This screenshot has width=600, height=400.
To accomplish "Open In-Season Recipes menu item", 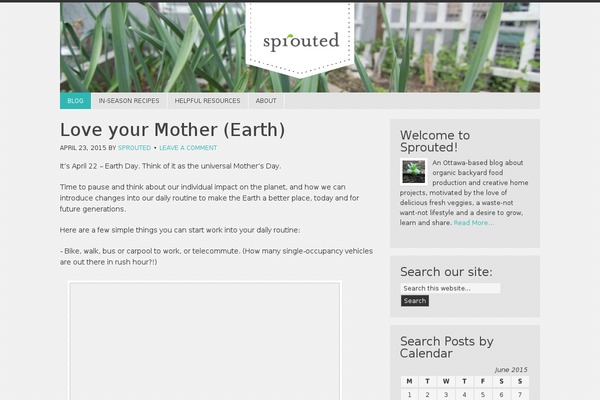I will click(129, 101).
